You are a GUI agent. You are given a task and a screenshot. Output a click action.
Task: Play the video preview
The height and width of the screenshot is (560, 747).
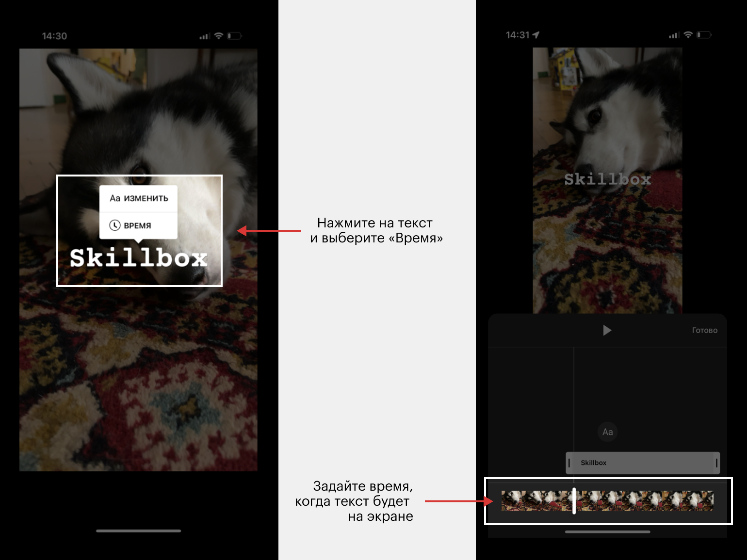607,330
